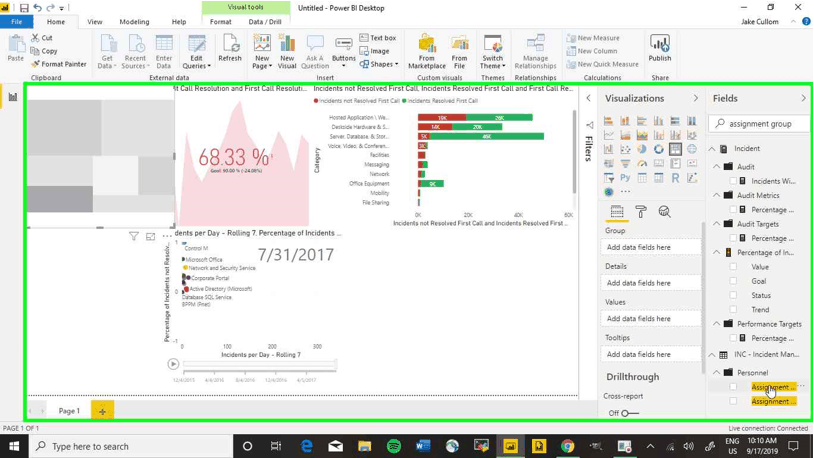Open the Analytics magnifier tab
Screen dimensions: 814x458
point(664,212)
